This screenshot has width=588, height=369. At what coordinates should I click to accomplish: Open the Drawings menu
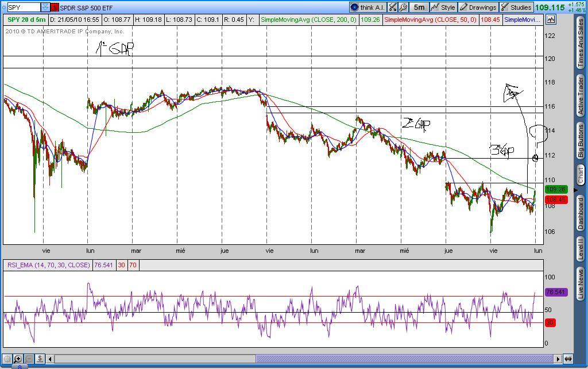pyautogui.click(x=477, y=7)
